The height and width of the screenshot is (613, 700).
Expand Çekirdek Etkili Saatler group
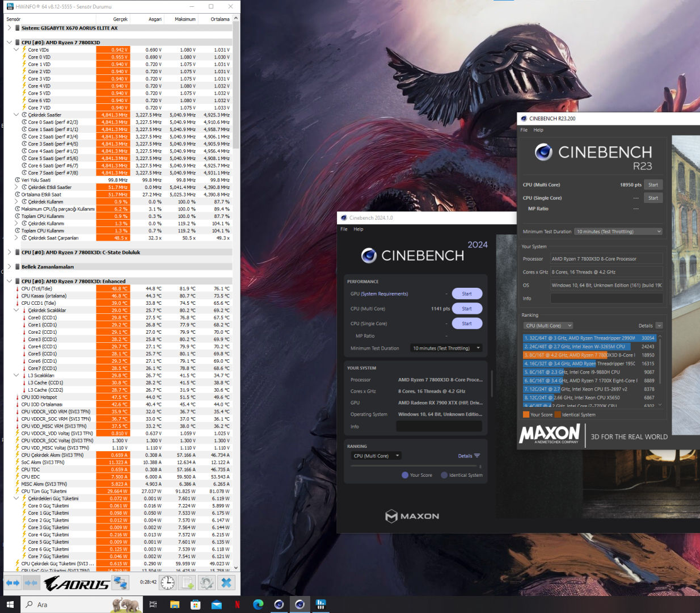(16, 187)
